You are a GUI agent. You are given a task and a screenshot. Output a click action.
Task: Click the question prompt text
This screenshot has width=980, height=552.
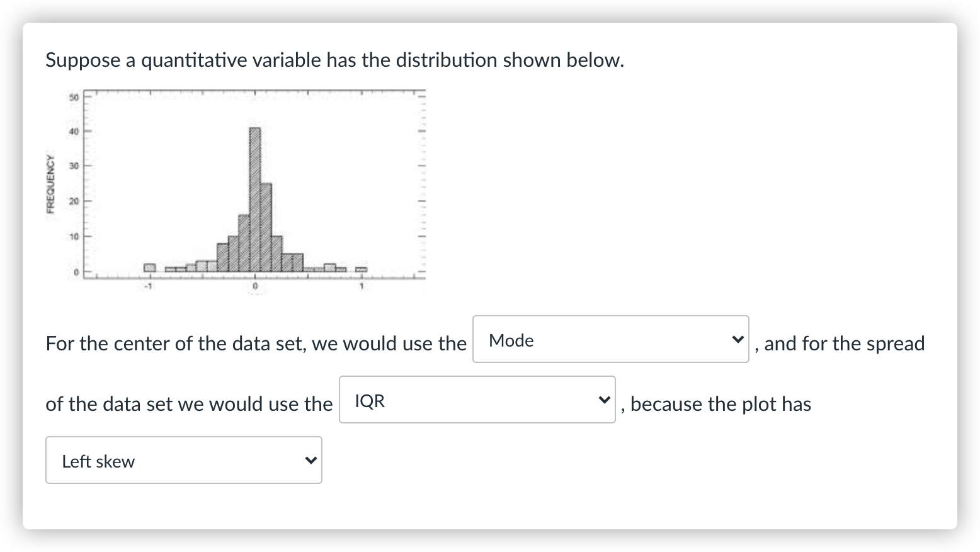(334, 60)
